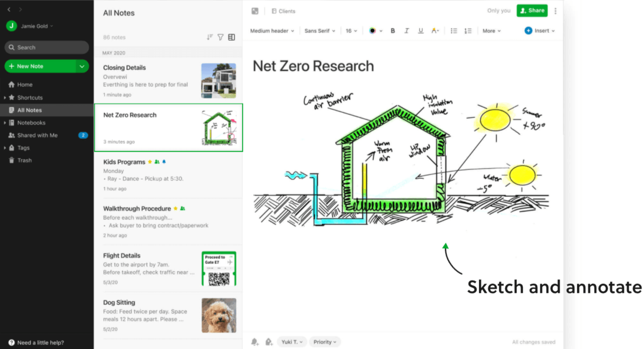
Task: Click the add tag icon at bottom
Action: click(x=269, y=342)
